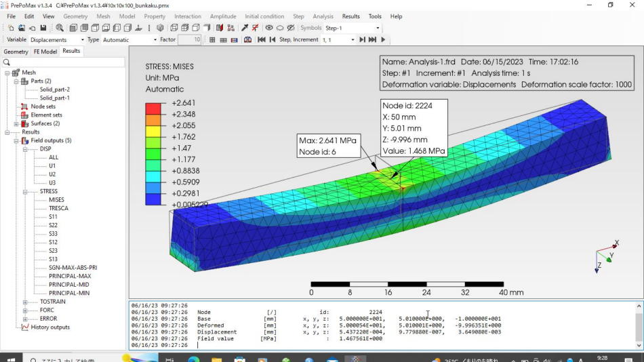Image resolution: width=644 pixels, height=362 pixels.
Task: Expand the TOSTRAIN field output node
Action: [x=25, y=302]
